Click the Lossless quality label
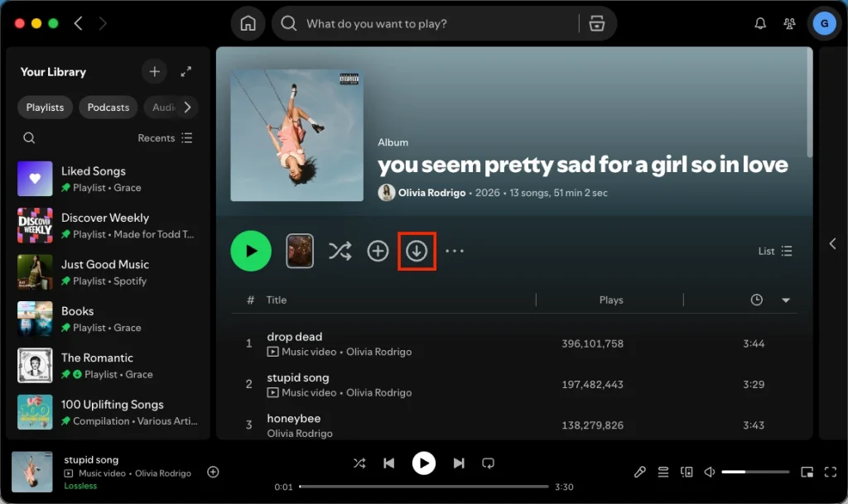Image resolution: width=848 pixels, height=504 pixels. 80,486
